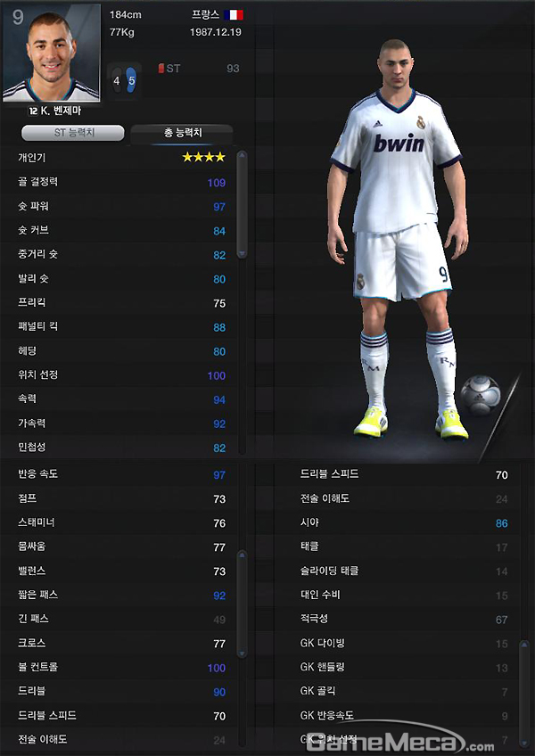Click the K. 벤제마 player name
This screenshot has height=756, width=535.
61,111
